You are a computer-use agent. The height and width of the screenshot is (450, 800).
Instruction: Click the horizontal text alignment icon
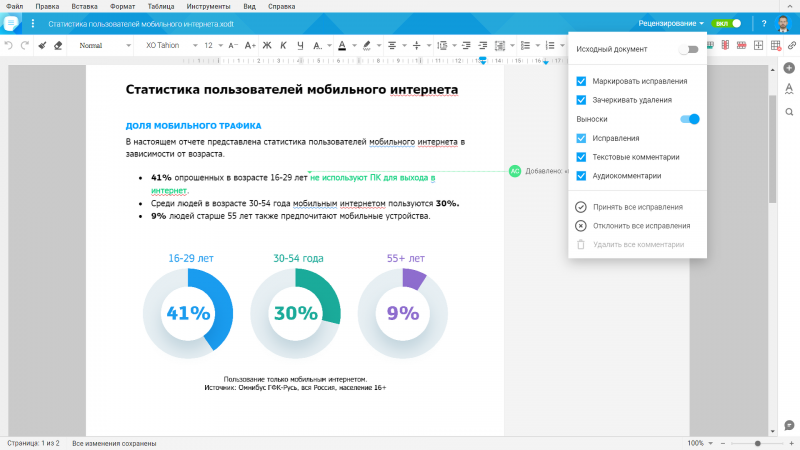(392, 45)
